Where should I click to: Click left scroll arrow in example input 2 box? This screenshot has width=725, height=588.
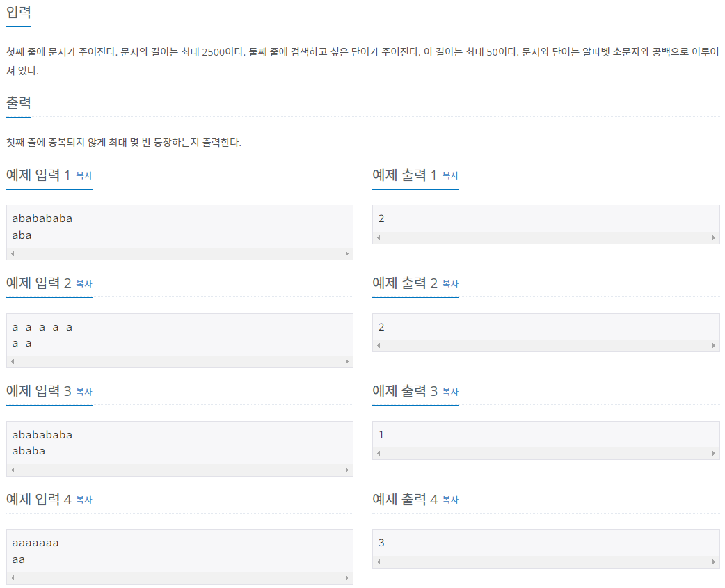click(x=13, y=361)
